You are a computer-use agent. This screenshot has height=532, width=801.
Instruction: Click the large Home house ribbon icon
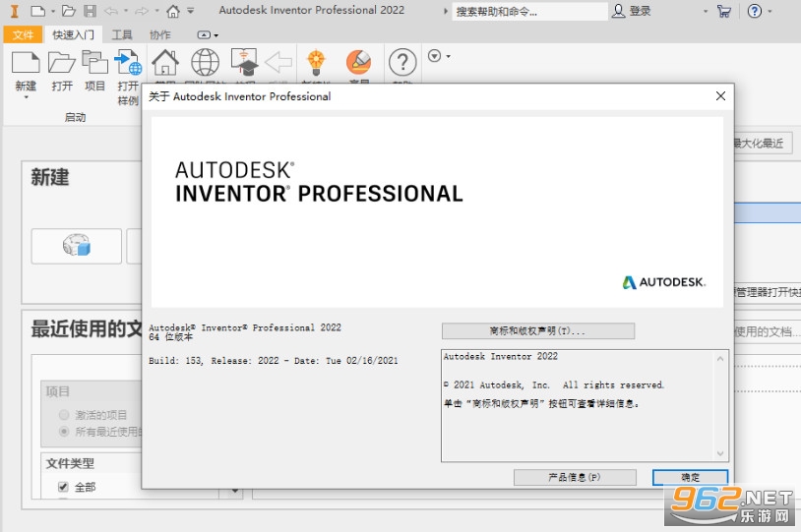coord(165,62)
